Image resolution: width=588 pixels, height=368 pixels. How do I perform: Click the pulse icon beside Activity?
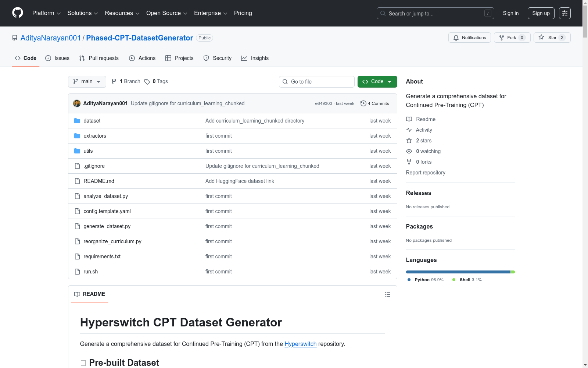[x=409, y=130]
